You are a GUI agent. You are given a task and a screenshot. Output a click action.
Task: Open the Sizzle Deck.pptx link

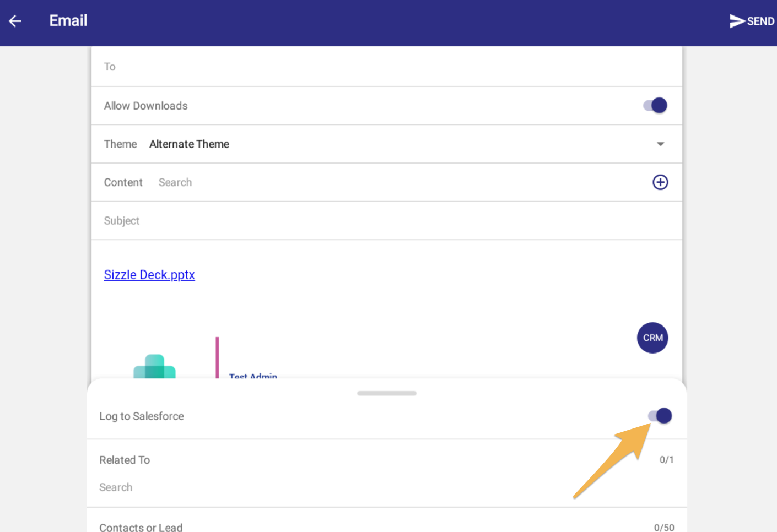click(149, 275)
